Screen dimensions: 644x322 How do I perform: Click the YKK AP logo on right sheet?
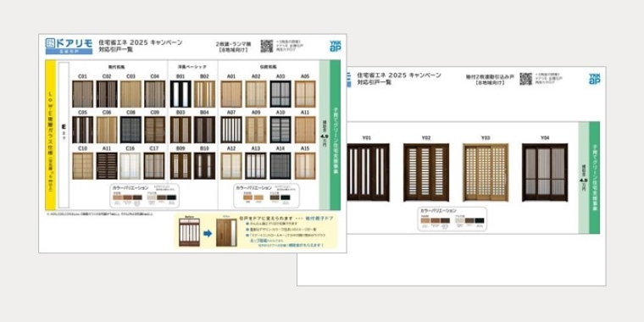click(x=594, y=79)
